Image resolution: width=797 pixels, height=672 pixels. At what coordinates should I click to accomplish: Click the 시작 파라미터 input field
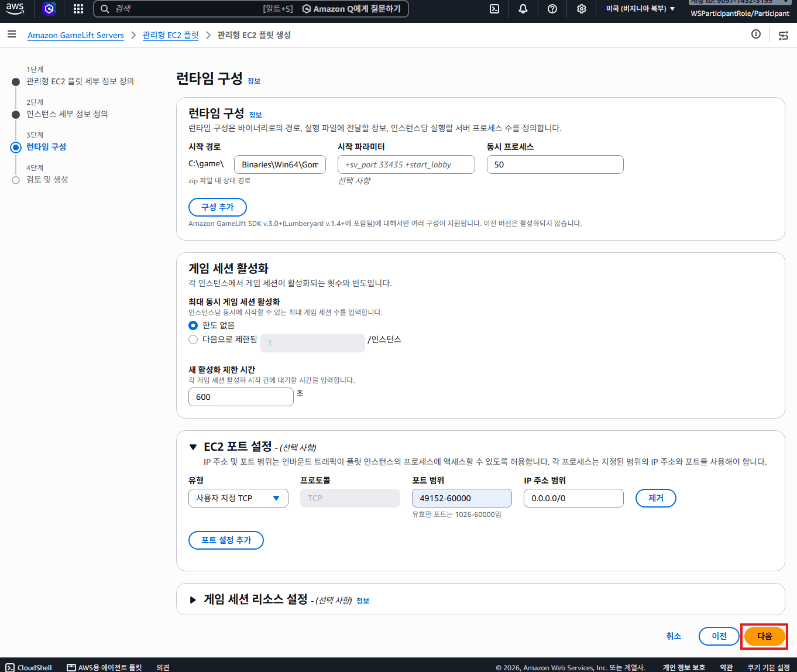(406, 164)
